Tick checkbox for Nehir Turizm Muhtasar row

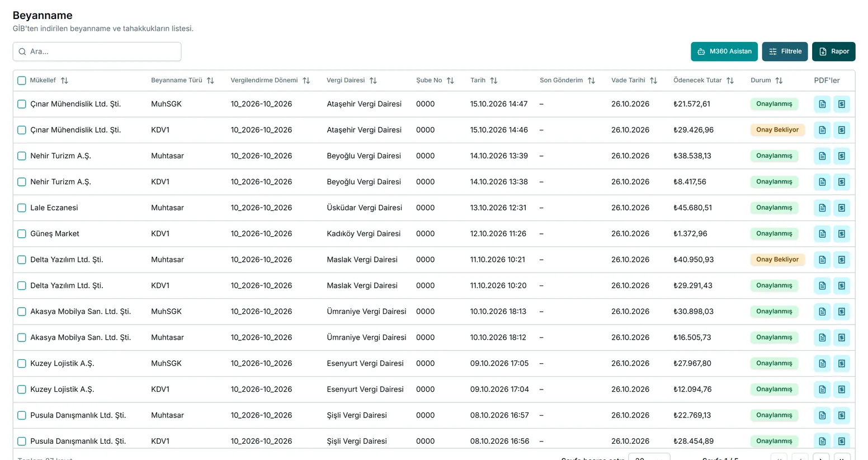(22, 156)
